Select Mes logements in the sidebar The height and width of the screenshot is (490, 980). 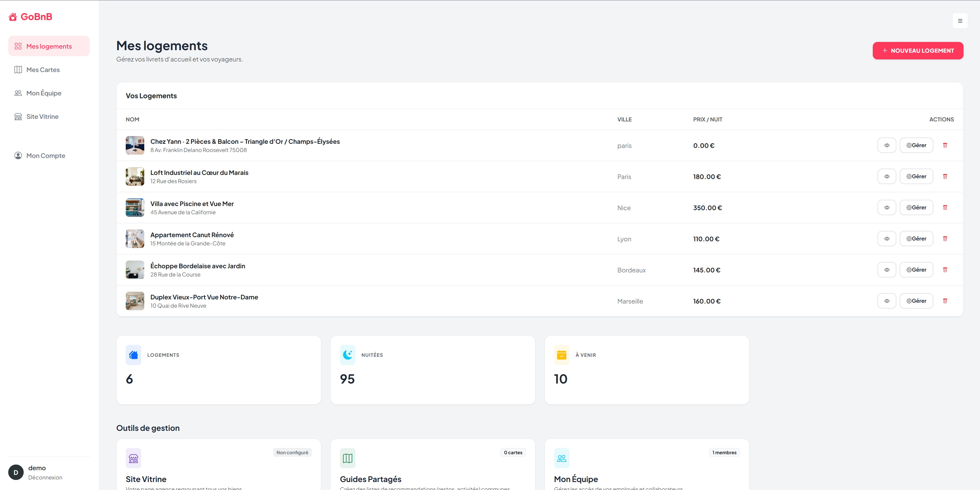tap(49, 46)
